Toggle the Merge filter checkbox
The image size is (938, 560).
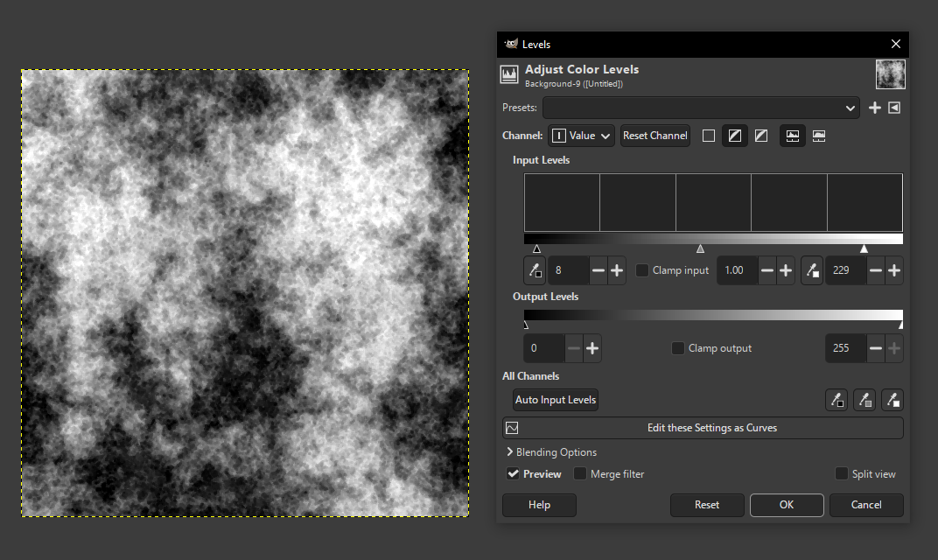pyautogui.click(x=580, y=473)
